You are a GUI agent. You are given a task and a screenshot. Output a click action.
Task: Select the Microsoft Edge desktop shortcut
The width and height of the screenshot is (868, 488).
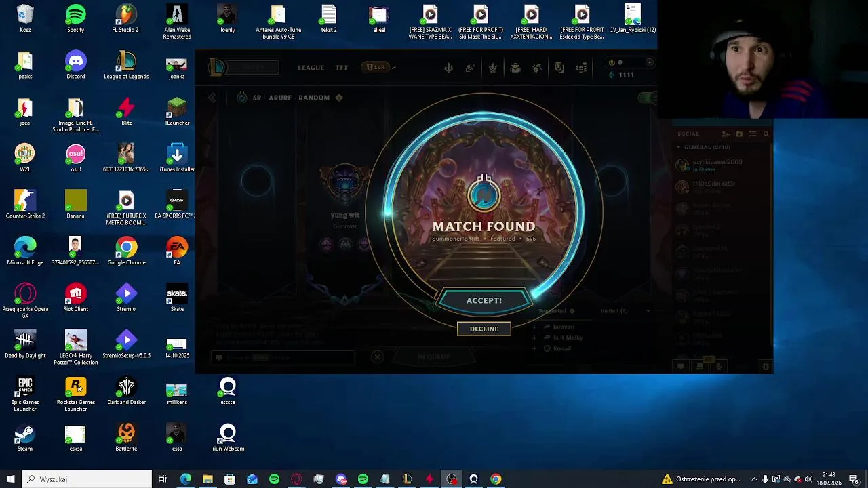click(x=25, y=252)
